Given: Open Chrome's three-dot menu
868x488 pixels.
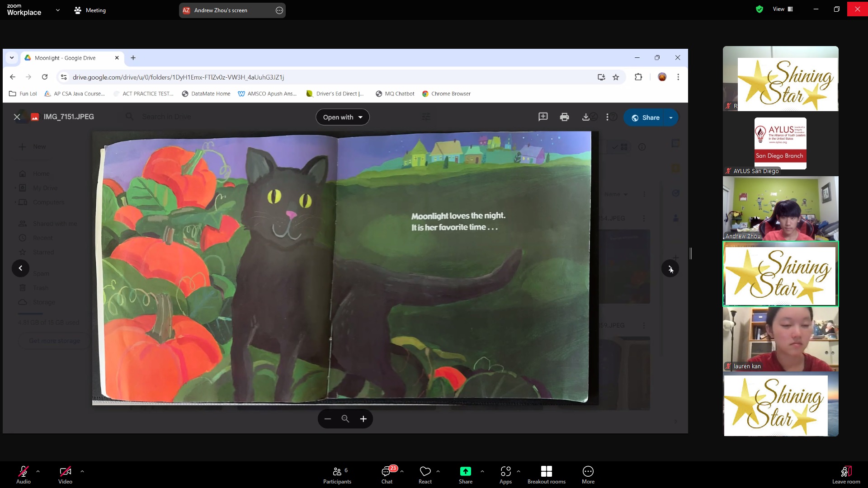Looking at the screenshot, I should (x=678, y=77).
